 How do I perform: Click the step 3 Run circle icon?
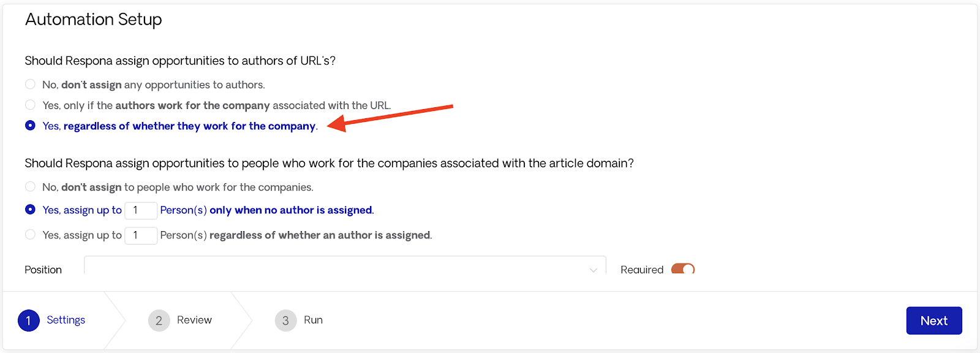[x=285, y=321]
